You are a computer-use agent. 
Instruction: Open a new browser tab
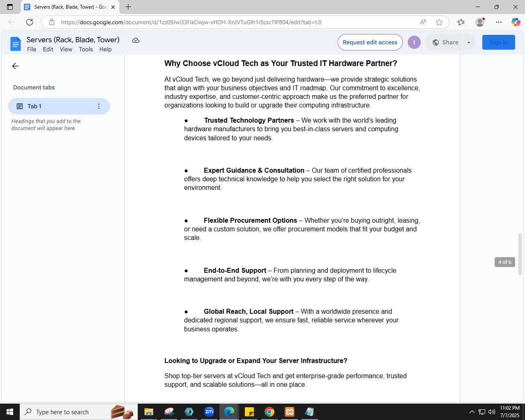[x=128, y=7]
